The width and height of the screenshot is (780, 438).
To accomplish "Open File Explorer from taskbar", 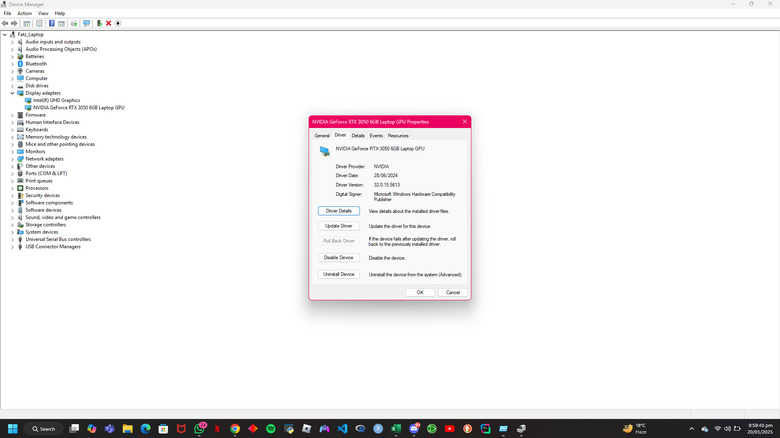I will [127, 429].
